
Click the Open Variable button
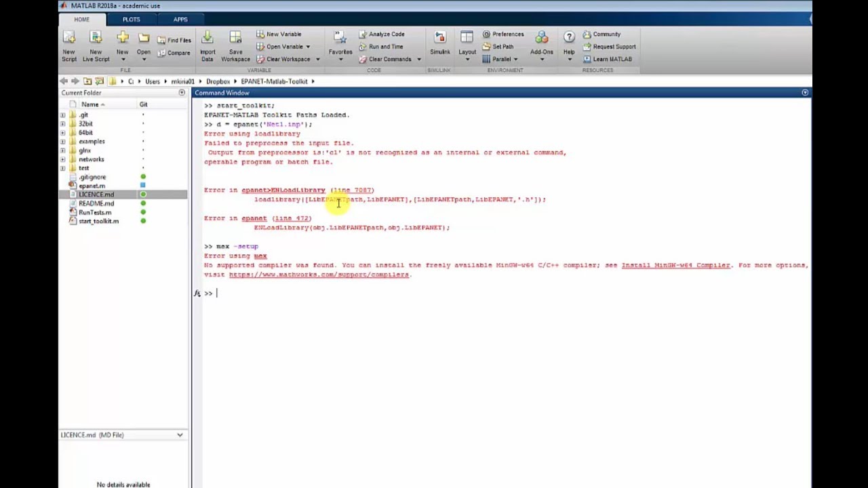click(283, 47)
